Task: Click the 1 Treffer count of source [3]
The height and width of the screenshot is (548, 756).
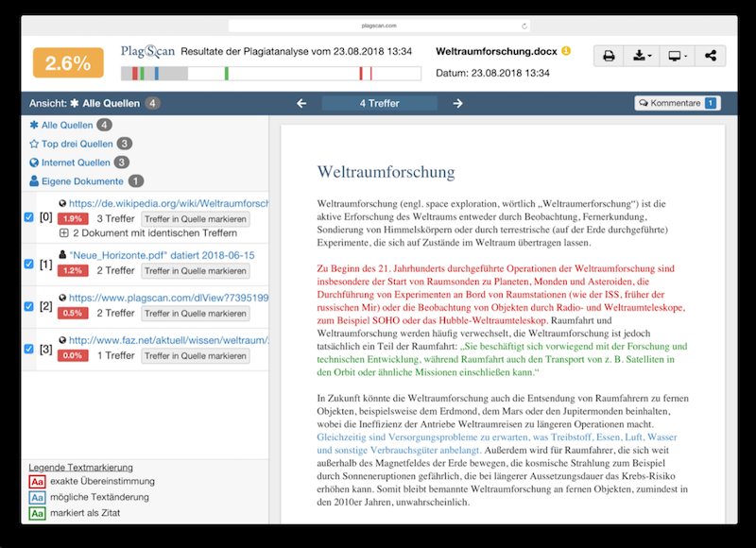Action: [x=115, y=355]
